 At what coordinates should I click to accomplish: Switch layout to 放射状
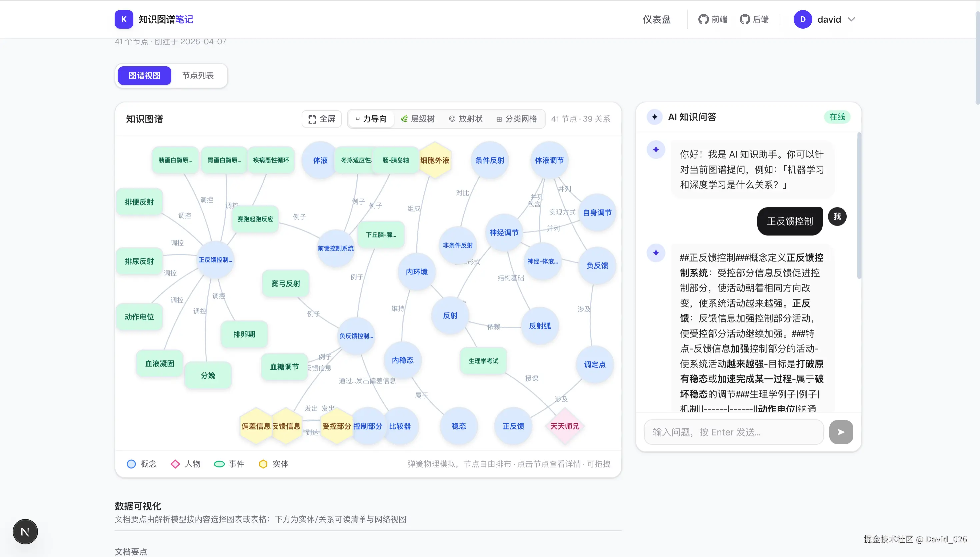pyautogui.click(x=466, y=119)
